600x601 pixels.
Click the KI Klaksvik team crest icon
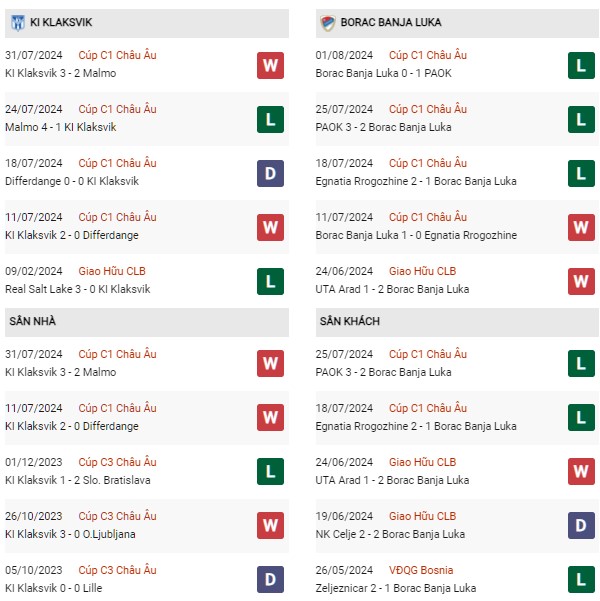tap(18, 23)
